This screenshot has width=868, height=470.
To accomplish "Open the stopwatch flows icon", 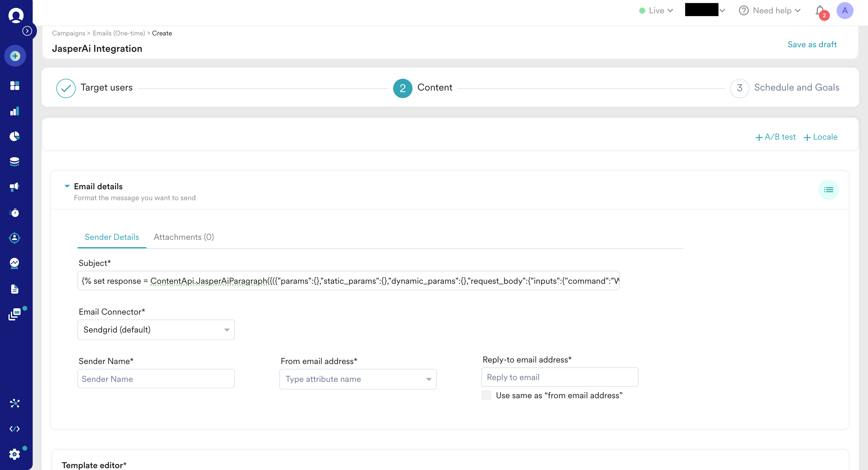I will 15,213.
